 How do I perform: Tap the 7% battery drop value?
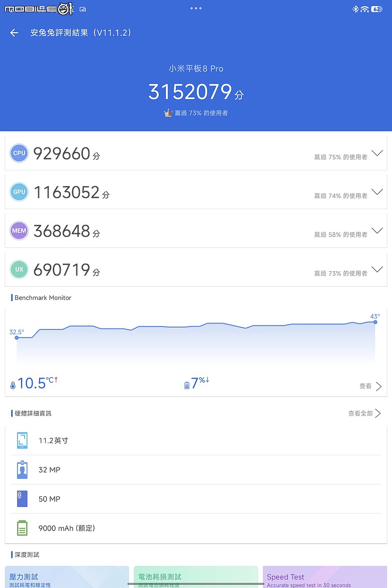tap(200, 383)
